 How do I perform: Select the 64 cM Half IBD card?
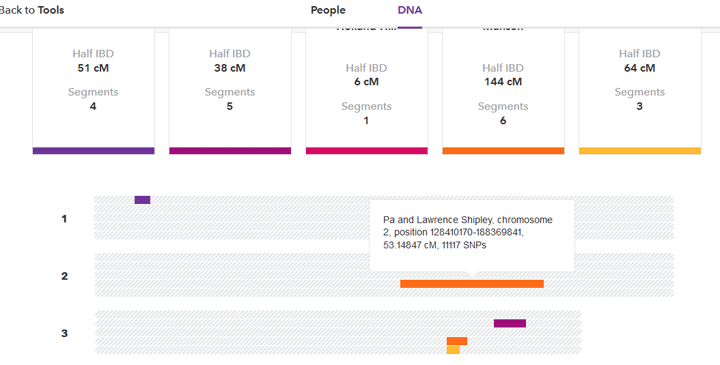click(x=640, y=91)
